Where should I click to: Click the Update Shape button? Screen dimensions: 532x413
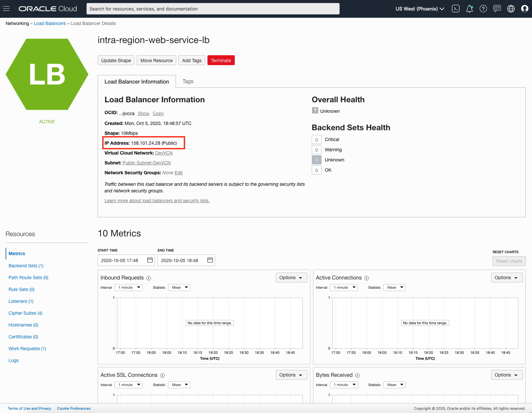(116, 60)
